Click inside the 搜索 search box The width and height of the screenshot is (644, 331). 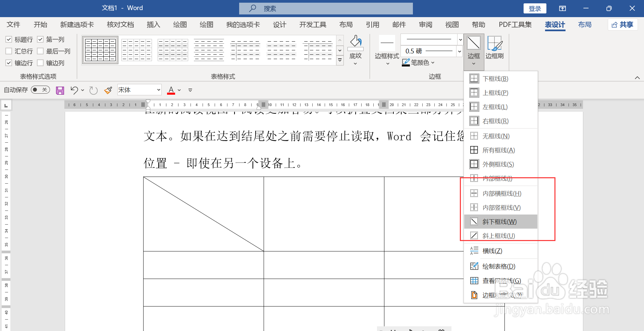click(325, 8)
